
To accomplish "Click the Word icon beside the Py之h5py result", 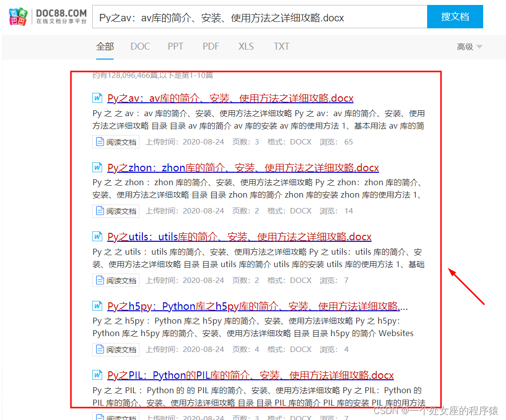I will 97,306.
